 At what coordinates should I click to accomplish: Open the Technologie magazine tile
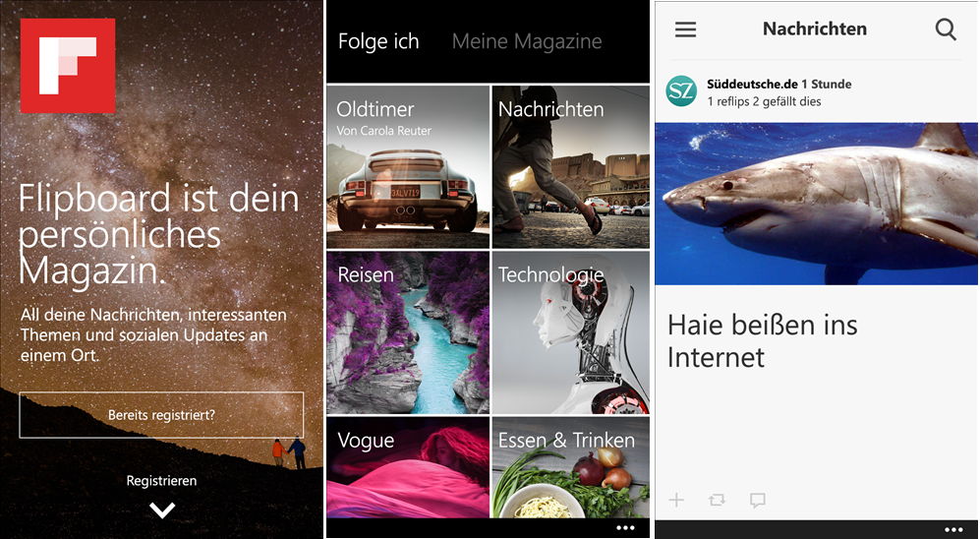pos(571,332)
